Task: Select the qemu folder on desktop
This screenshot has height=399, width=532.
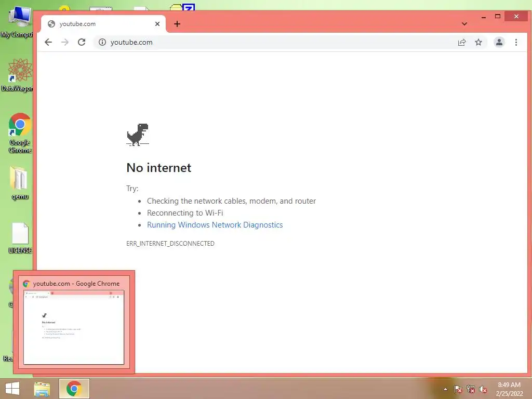Action: (x=20, y=183)
